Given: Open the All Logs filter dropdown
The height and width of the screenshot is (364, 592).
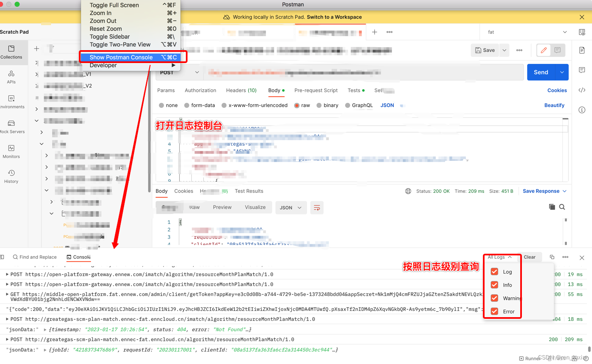Looking at the screenshot, I should point(499,257).
